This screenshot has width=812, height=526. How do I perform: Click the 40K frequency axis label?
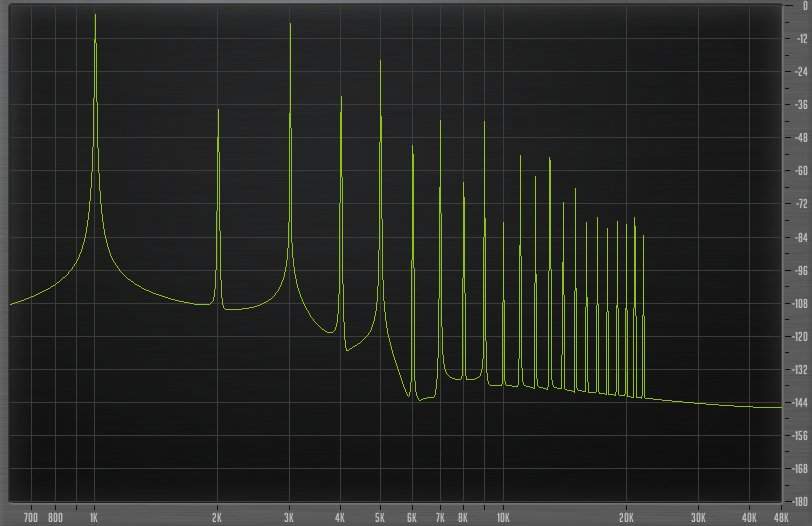[749, 518]
